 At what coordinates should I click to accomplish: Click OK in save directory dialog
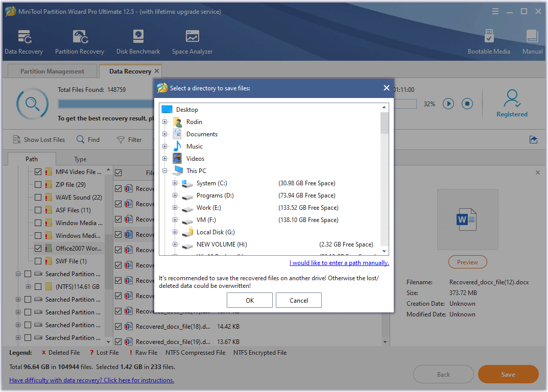(x=250, y=301)
